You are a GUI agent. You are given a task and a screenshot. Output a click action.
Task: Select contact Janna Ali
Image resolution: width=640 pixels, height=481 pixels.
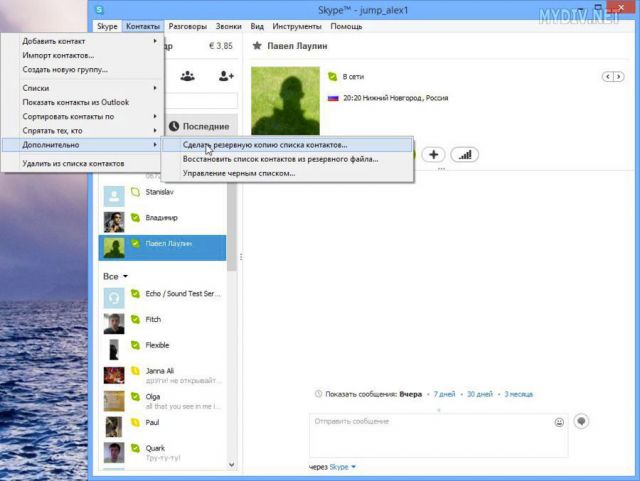pos(162,375)
